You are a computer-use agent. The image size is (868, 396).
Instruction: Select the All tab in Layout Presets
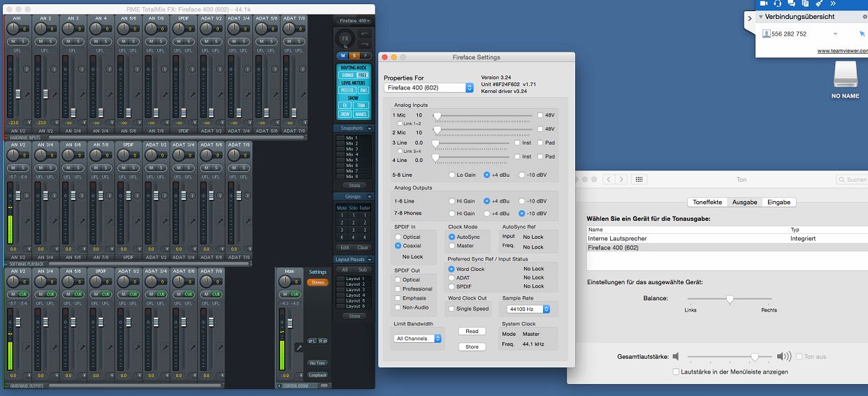[344, 269]
